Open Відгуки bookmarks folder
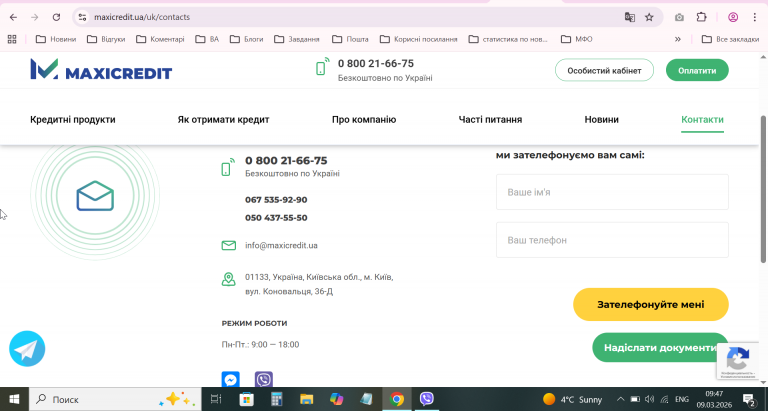 (106, 39)
